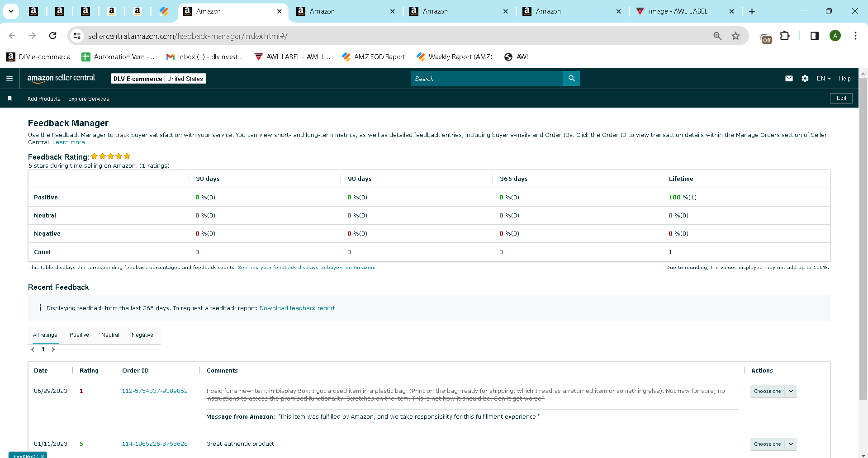Click the Edit button in navigation bar
Image resolution: width=868 pixels, height=458 pixels.
(x=841, y=98)
